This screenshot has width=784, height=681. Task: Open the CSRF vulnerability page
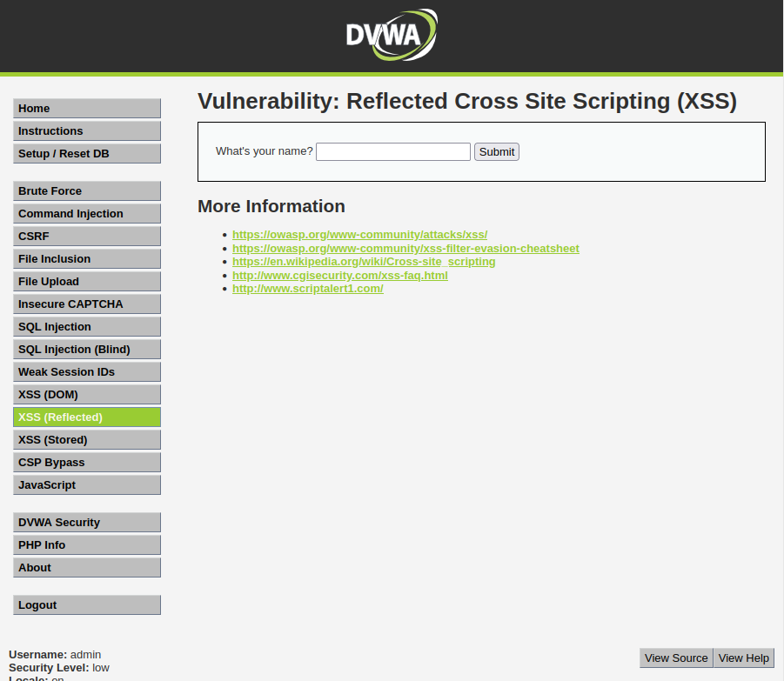point(87,236)
